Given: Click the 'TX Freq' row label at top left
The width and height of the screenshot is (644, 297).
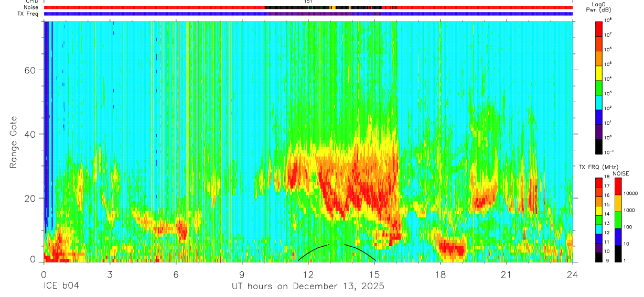Looking at the screenshot, I should click(x=29, y=14).
